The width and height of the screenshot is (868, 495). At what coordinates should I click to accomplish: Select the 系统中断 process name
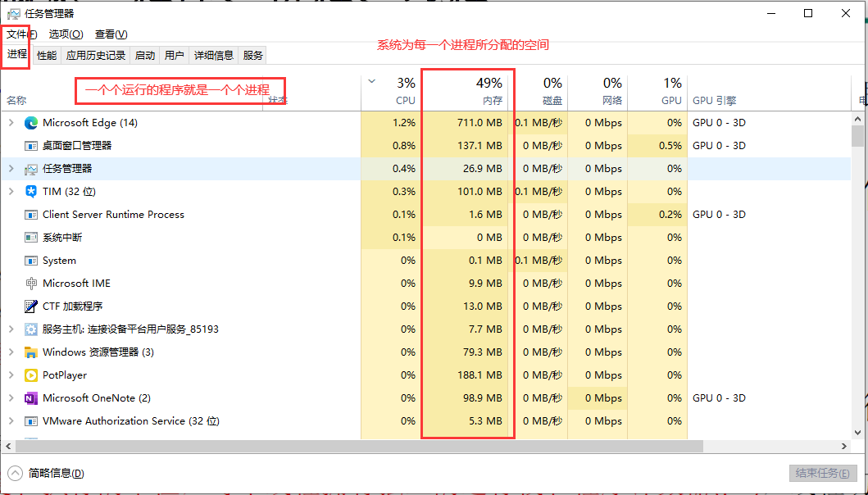point(62,238)
